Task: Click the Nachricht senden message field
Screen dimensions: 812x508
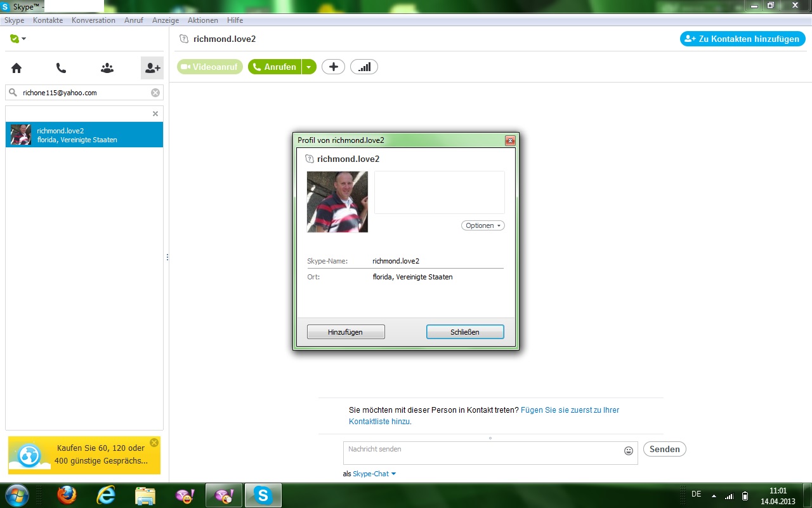Action: [490, 453]
